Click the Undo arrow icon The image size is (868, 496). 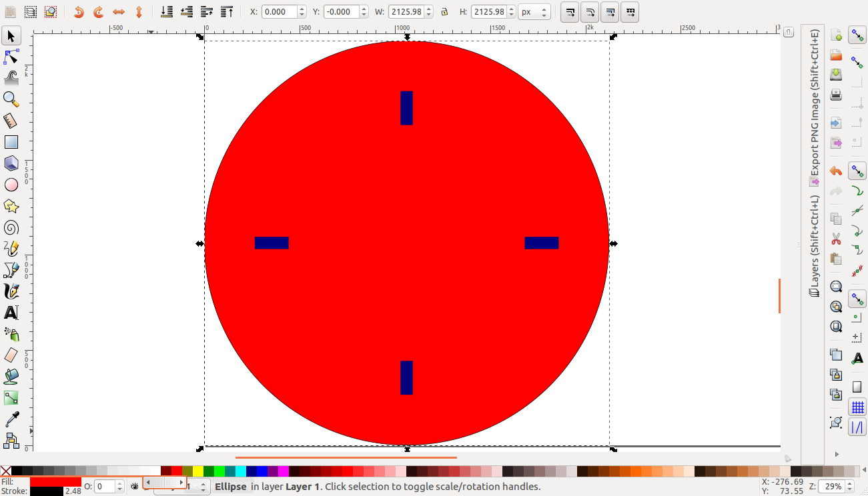[836, 171]
